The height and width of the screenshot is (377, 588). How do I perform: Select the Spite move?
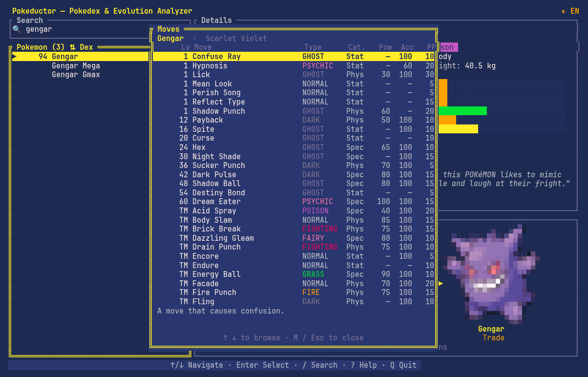pos(294,129)
